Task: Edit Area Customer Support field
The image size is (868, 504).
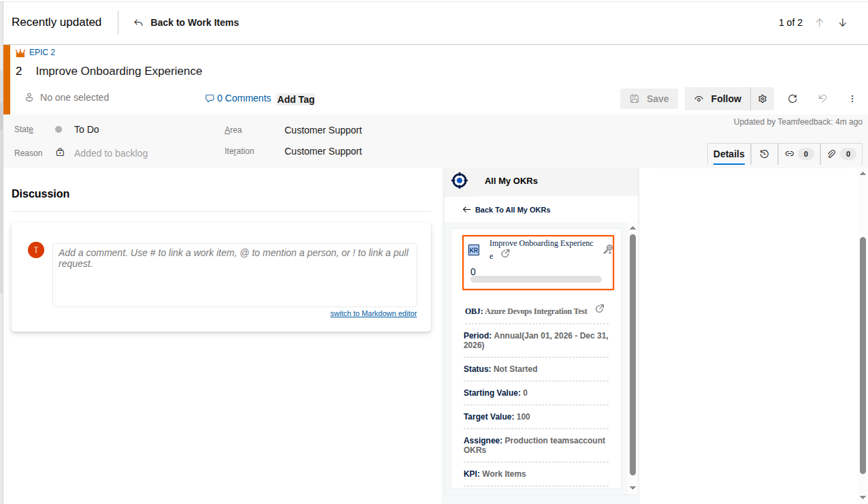Action: [323, 130]
